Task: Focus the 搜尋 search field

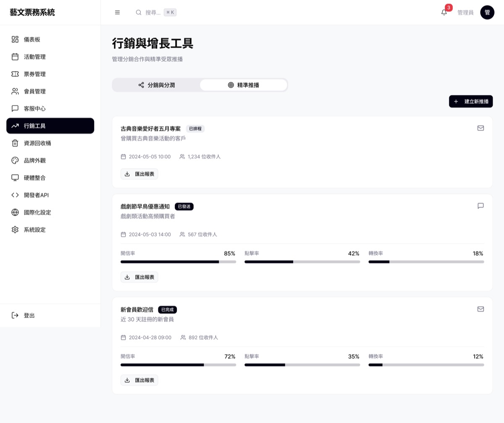Action: tap(156, 13)
